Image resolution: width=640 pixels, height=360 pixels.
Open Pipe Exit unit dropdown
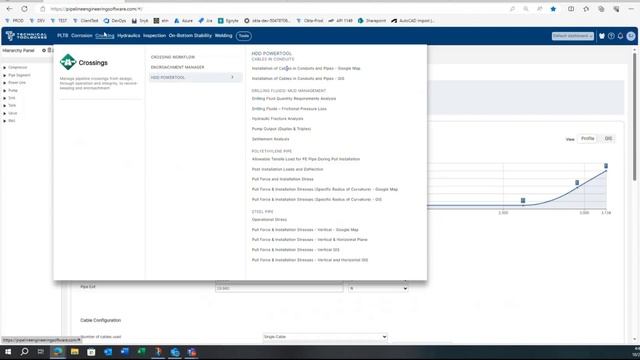click(378, 288)
